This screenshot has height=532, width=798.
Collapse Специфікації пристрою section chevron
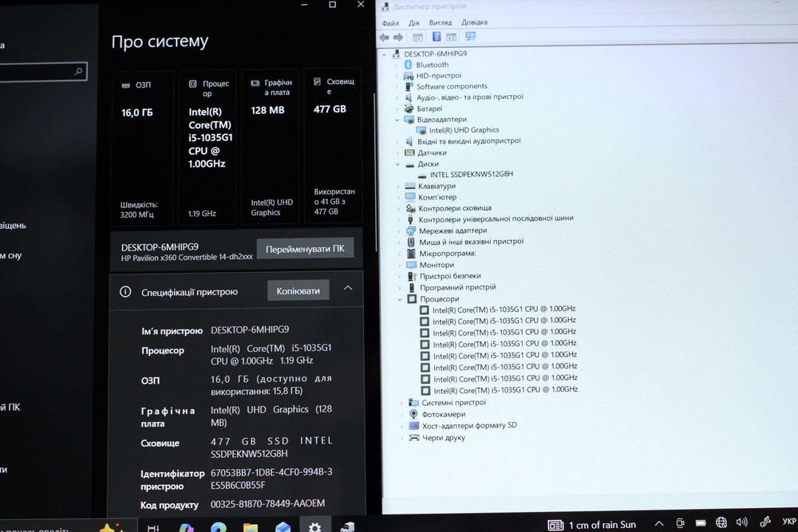[348, 289]
